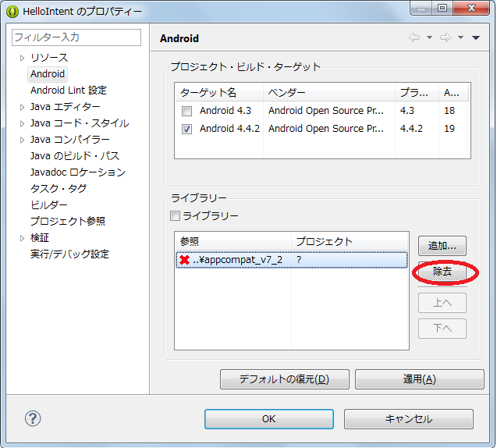
Task: Expand the リソース tree node
Action: coord(22,58)
